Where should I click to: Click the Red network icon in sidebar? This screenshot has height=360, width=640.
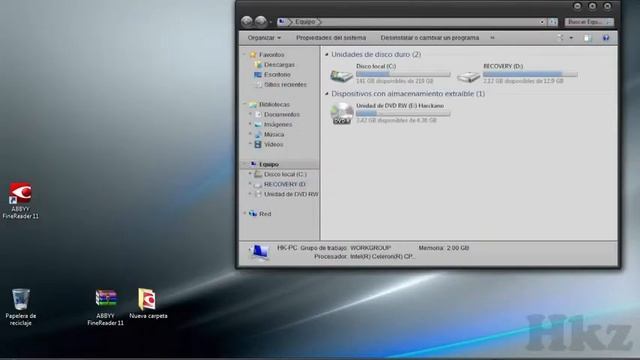pos(253,213)
